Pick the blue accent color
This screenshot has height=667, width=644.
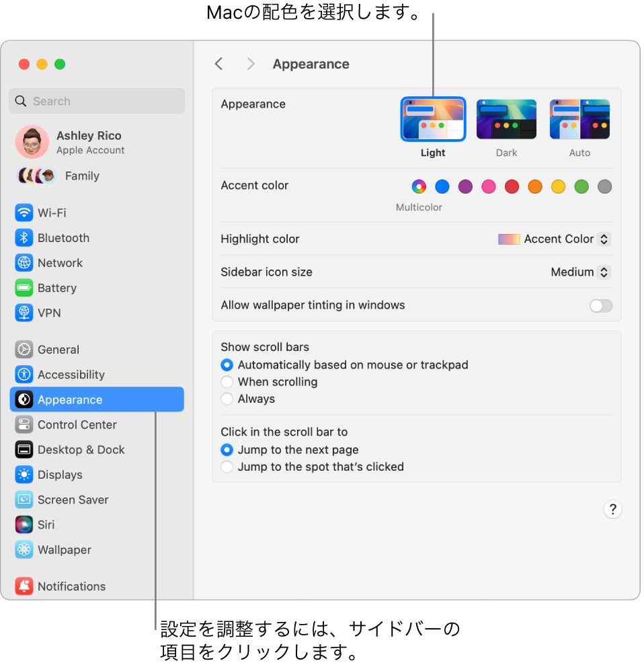coord(442,186)
